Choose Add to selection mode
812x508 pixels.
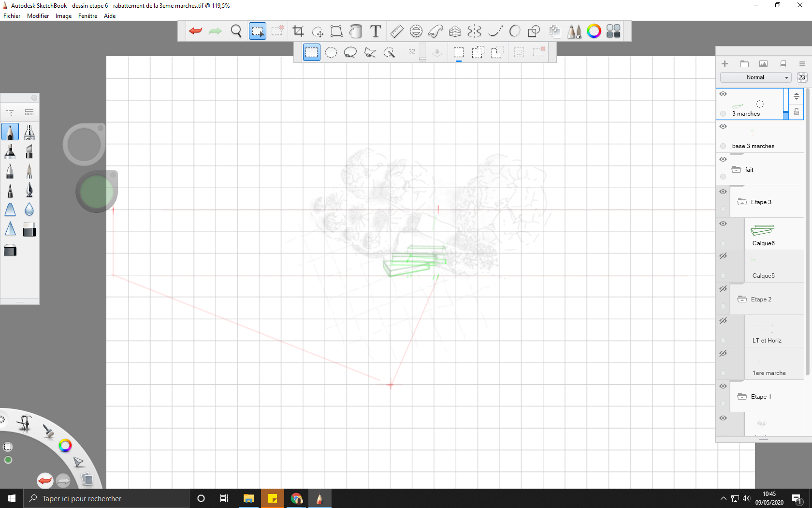point(478,52)
